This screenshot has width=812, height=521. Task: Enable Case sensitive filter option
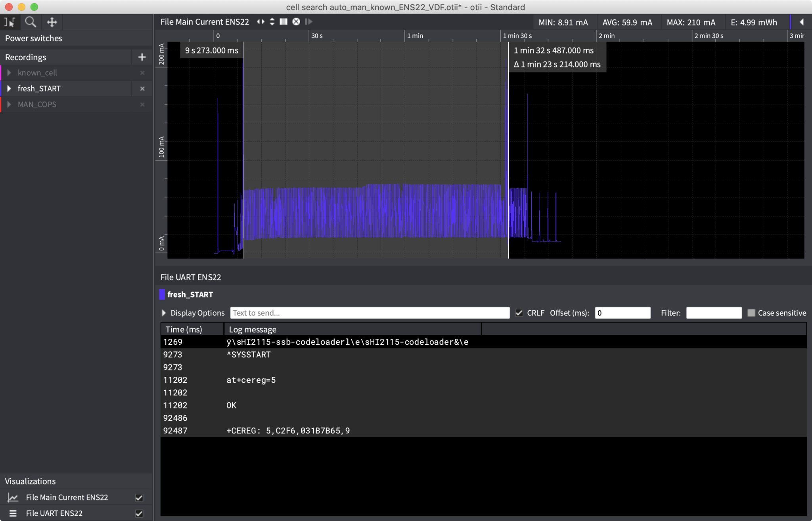point(751,313)
